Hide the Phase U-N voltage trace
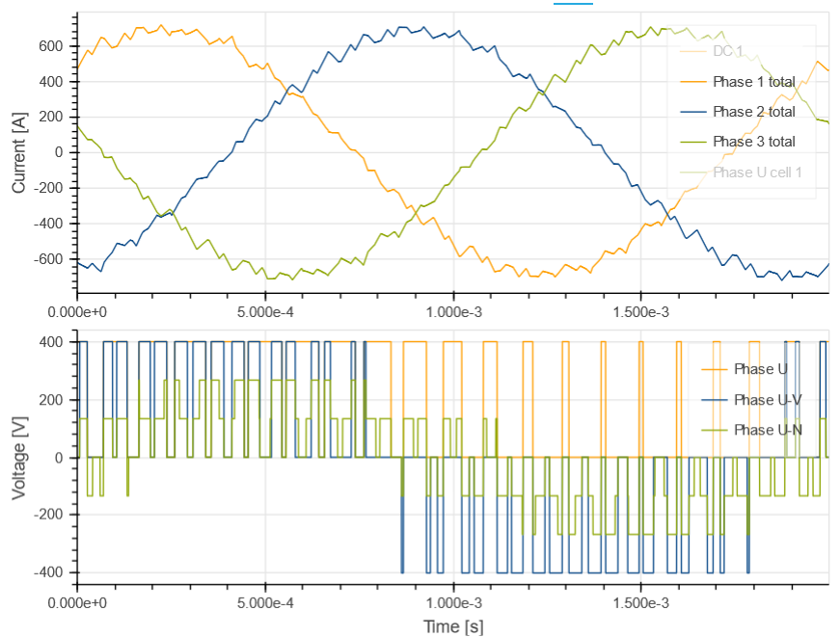Image resolution: width=840 pixels, height=637 pixels. coord(768,429)
